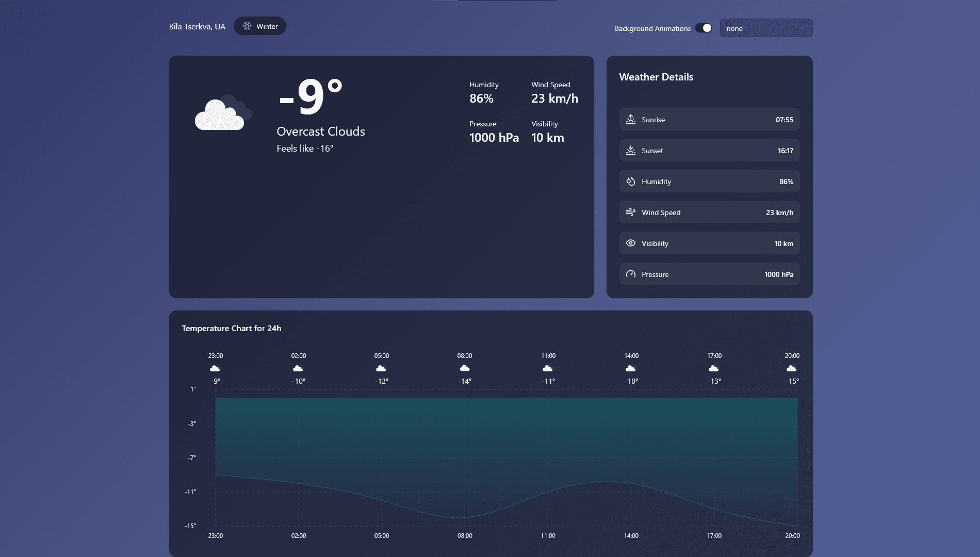Viewport: 980px width, 557px height.
Task: Click the Humidity droplets icon
Action: pyautogui.click(x=630, y=181)
